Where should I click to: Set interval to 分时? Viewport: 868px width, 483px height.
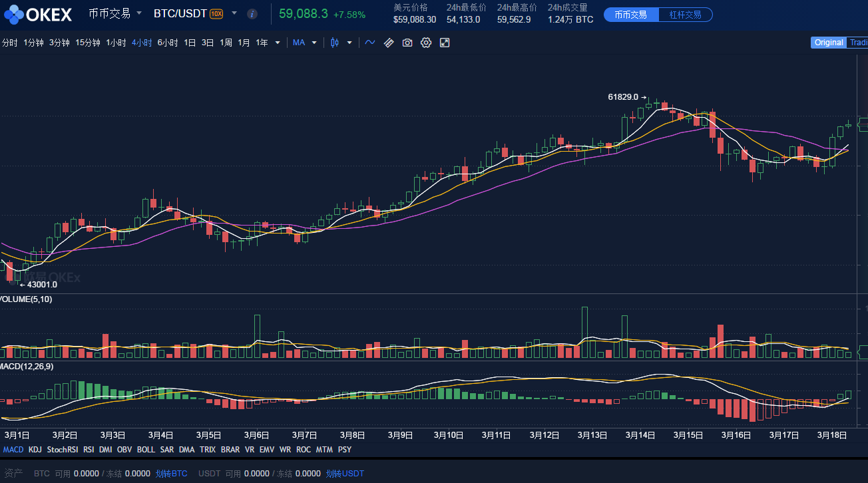click(9, 43)
